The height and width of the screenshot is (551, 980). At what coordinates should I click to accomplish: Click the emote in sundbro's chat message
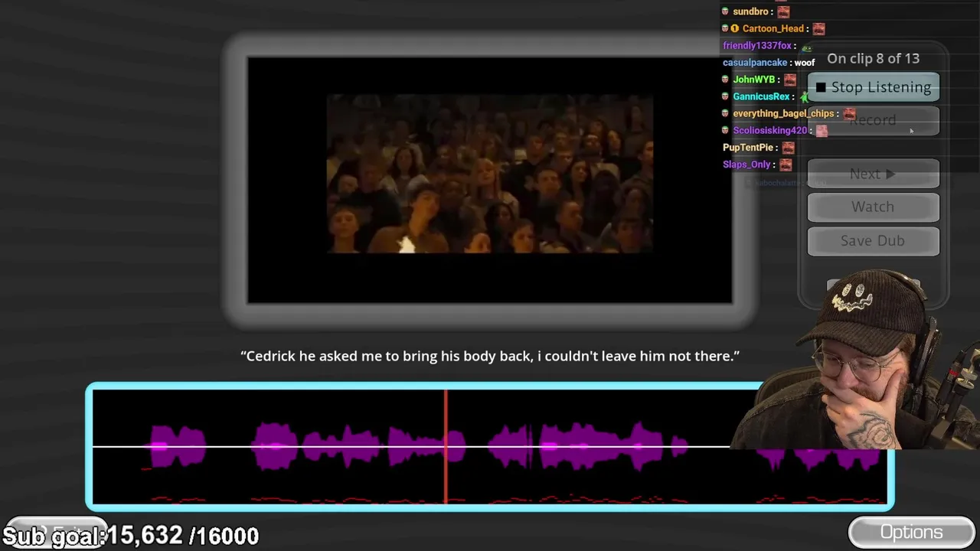pyautogui.click(x=783, y=11)
